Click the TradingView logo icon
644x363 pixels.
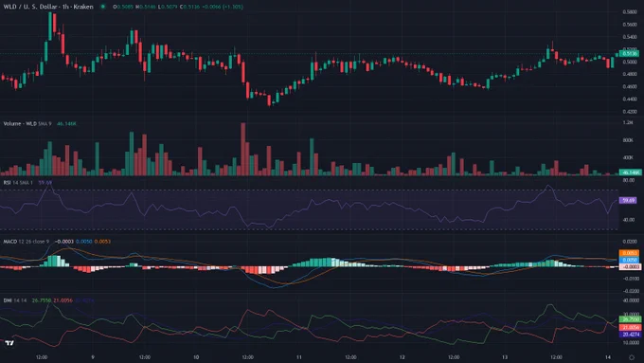9,343
